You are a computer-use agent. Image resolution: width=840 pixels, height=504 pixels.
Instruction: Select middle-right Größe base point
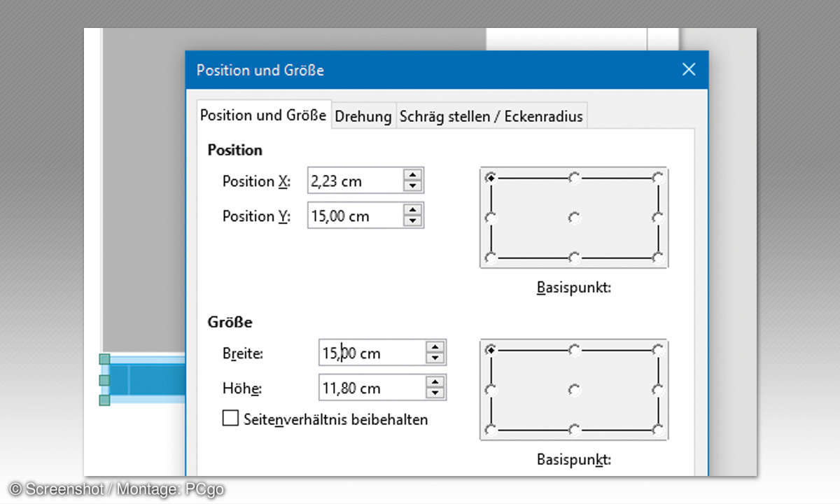[x=658, y=389]
